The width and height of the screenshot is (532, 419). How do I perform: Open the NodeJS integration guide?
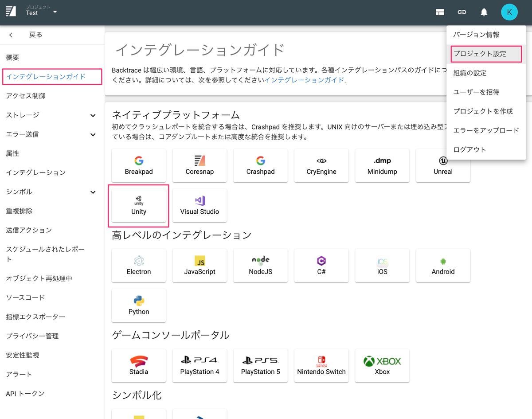tap(260, 266)
